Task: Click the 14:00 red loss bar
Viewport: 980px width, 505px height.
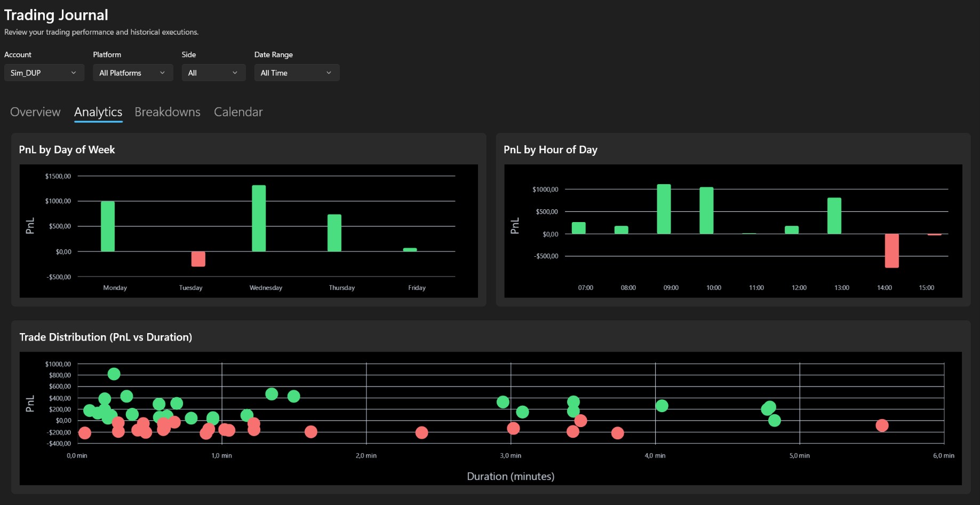Action: 892,251
